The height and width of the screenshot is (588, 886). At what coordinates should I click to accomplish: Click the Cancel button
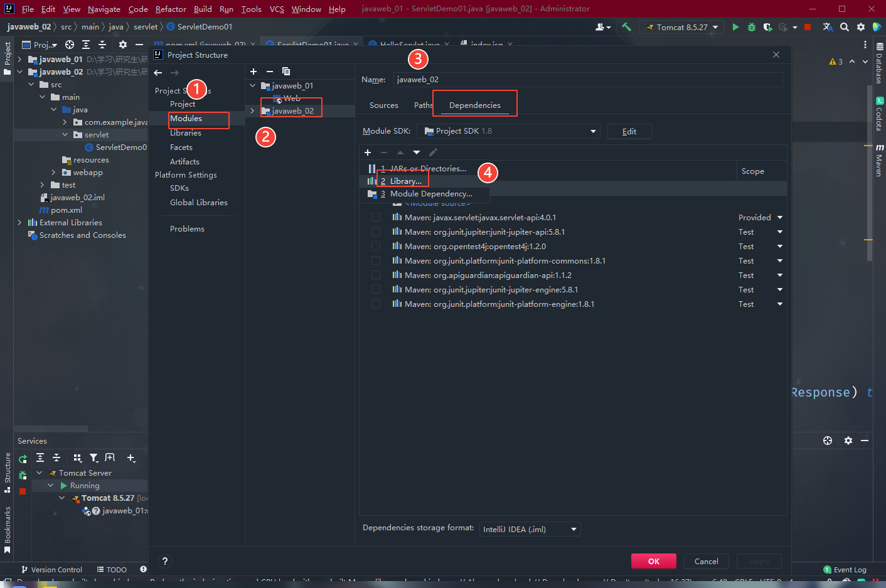click(x=707, y=561)
